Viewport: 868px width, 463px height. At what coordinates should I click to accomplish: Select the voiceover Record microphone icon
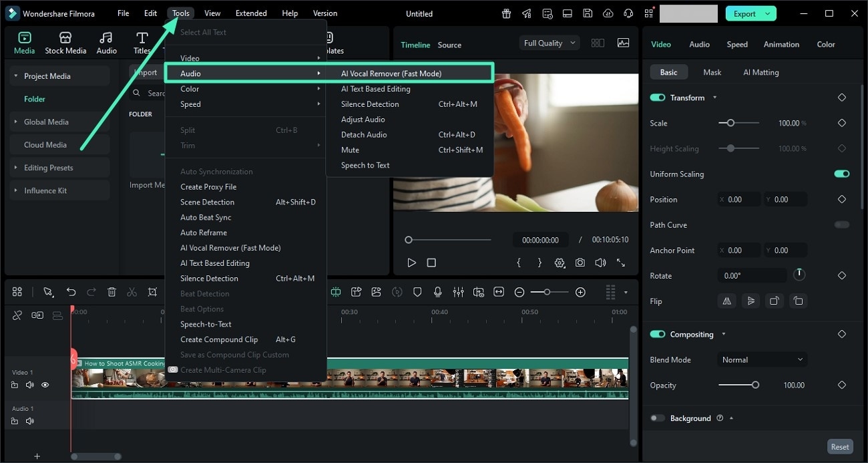(x=438, y=292)
